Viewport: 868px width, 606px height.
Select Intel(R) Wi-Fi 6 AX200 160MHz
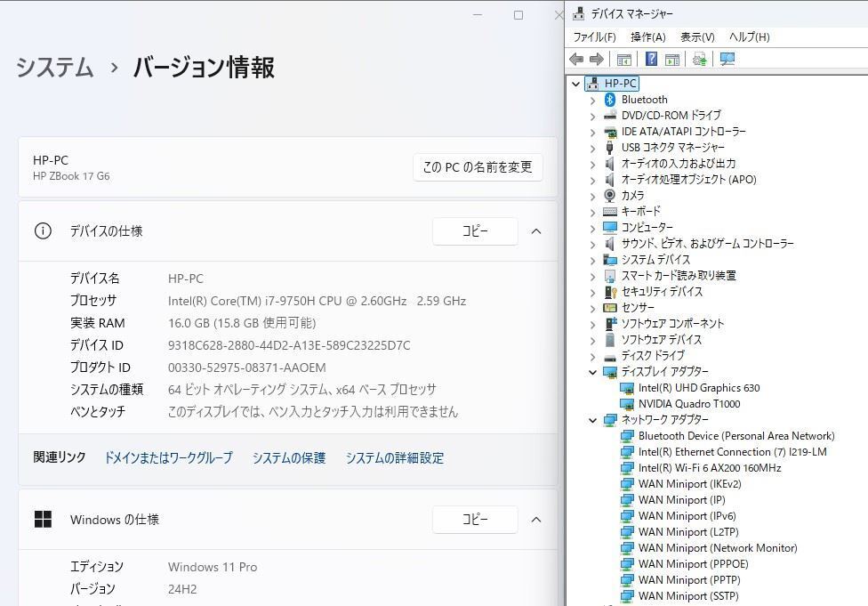pos(710,468)
